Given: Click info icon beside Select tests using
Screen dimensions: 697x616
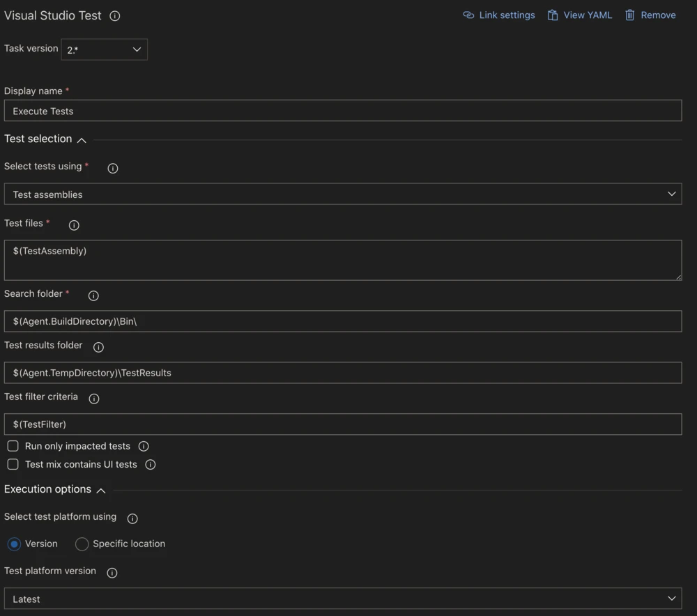Looking at the screenshot, I should (113, 168).
